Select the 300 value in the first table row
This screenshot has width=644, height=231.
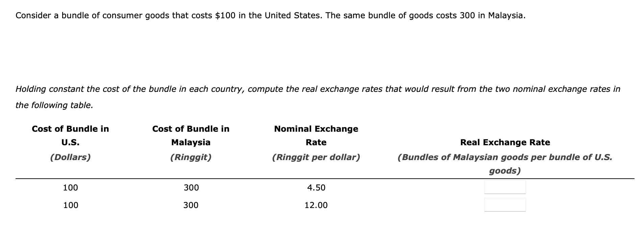tap(191, 188)
